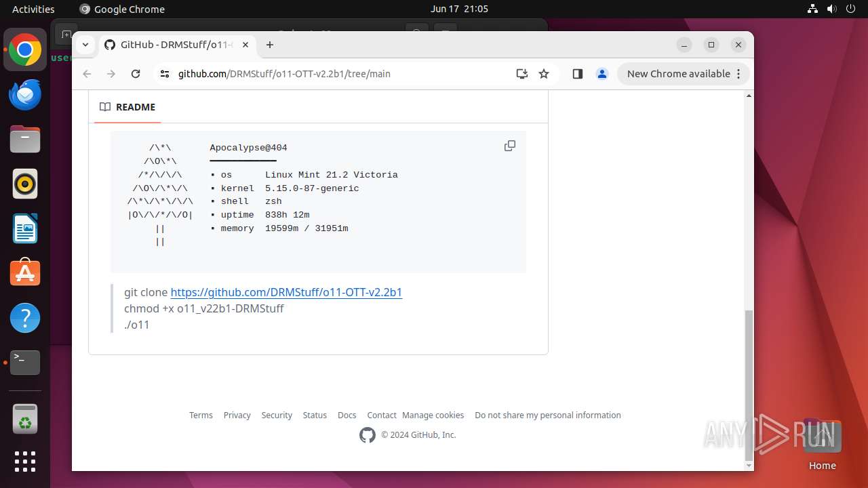Viewport: 868px width, 488px height.
Task: Open a new browser tab
Action: coord(270,45)
